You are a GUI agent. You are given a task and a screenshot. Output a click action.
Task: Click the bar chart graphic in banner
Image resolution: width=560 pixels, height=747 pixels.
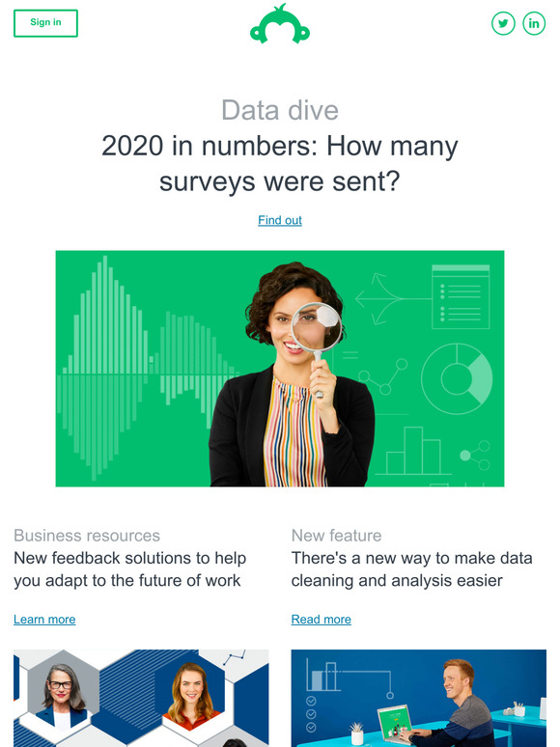pyautogui.click(x=412, y=451)
